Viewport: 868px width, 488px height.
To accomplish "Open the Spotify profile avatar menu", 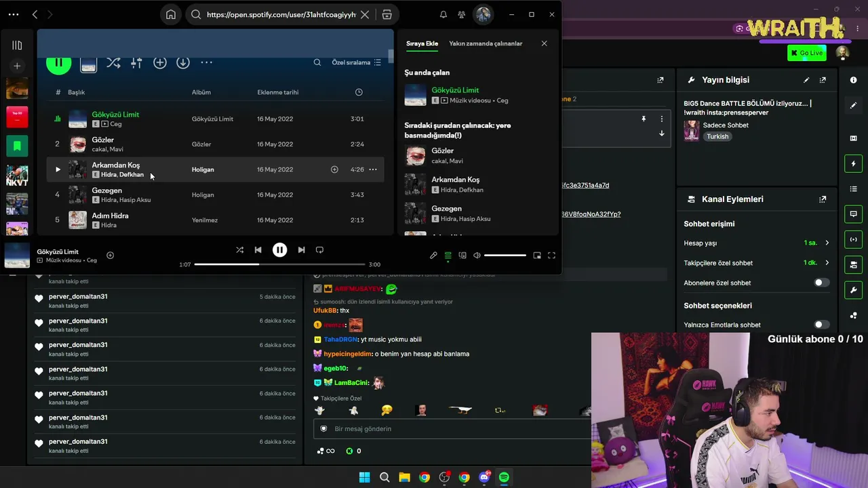I will 483,14.
